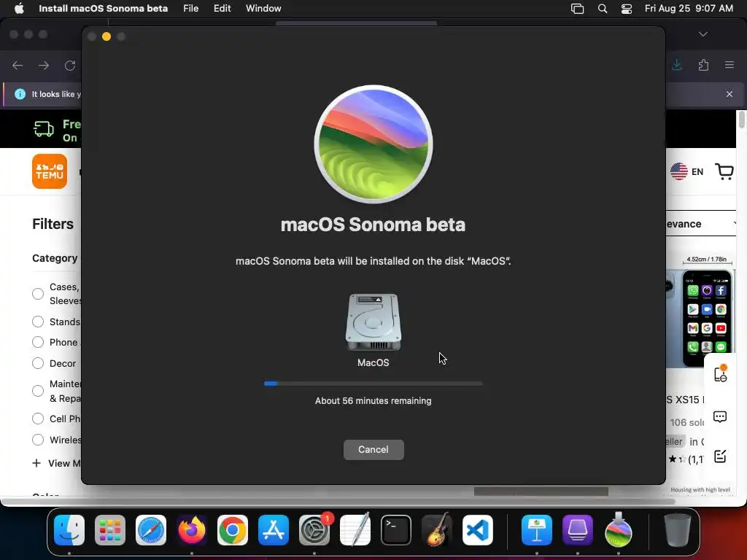Click the date and time in menu bar
The width and height of the screenshot is (747, 560).
pyautogui.click(x=689, y=8)
